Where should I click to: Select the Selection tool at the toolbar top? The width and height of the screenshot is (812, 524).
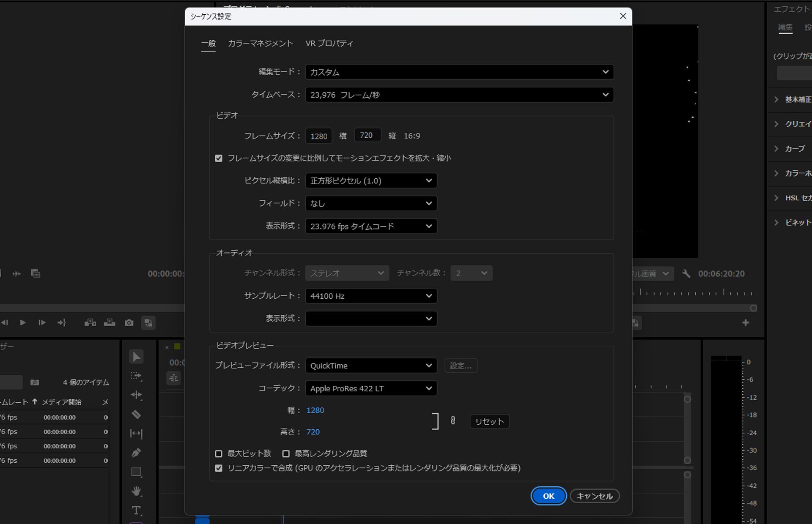(136, 356)
